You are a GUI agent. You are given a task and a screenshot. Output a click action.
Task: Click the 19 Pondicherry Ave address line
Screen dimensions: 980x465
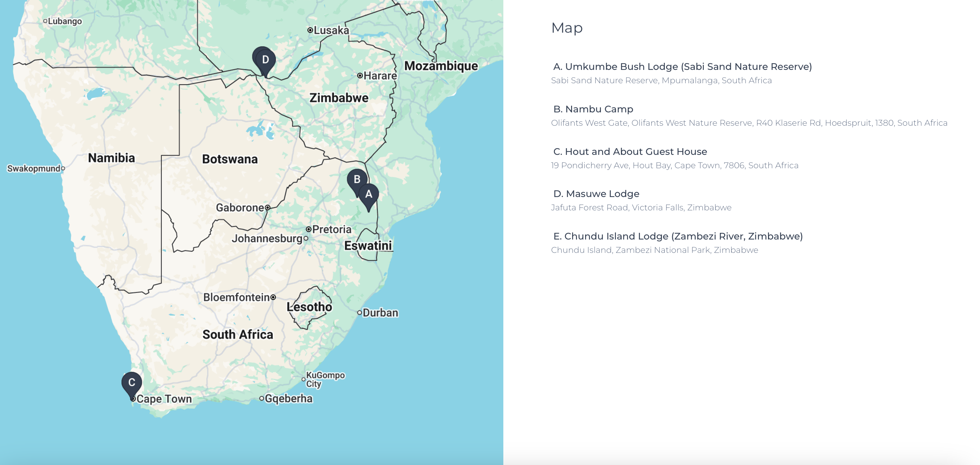pos(675,165)
